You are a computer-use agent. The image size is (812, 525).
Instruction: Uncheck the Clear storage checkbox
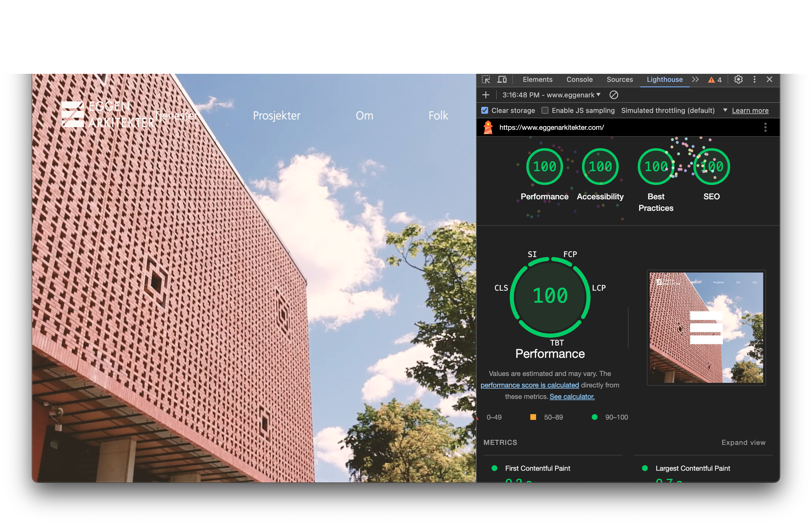484,111
